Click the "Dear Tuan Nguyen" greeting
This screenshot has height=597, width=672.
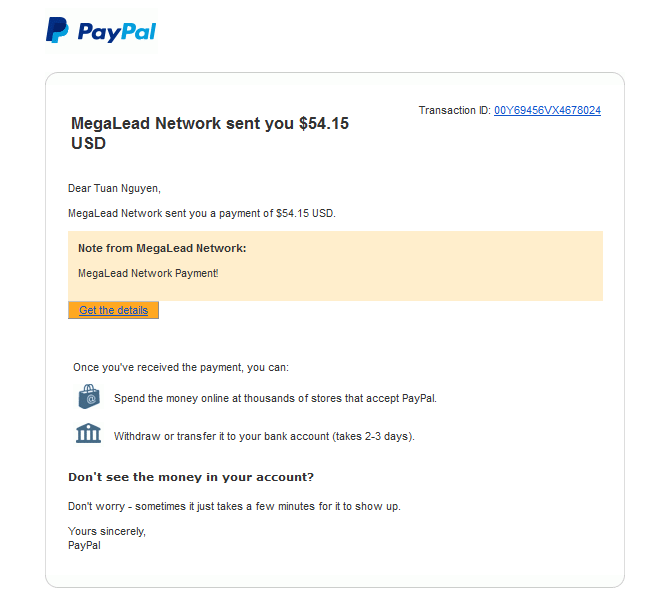click(x=113, y=188)
